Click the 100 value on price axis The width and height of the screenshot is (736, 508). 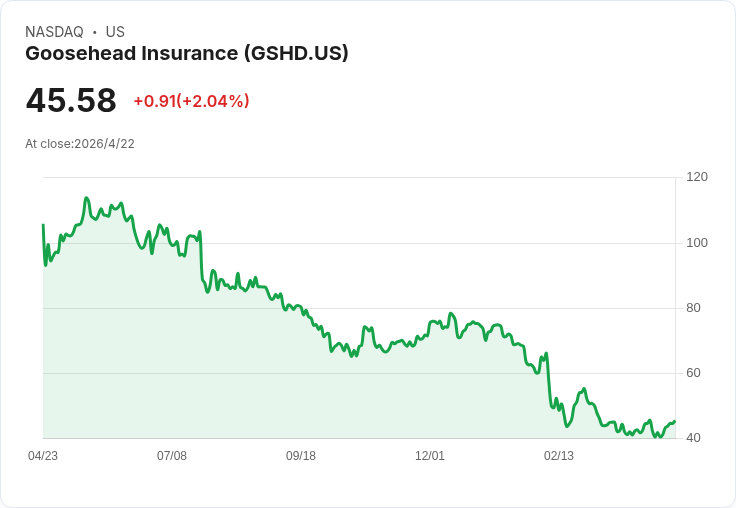pos(697,243)
